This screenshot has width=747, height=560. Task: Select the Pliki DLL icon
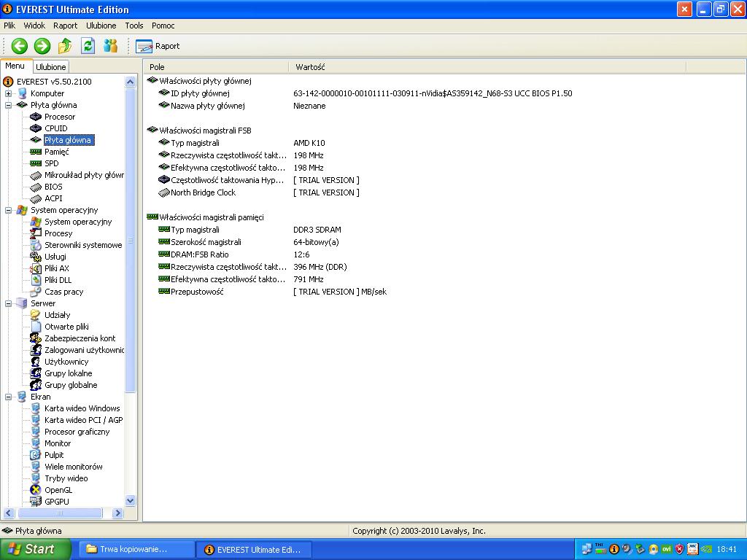click(x=36, y=280)
